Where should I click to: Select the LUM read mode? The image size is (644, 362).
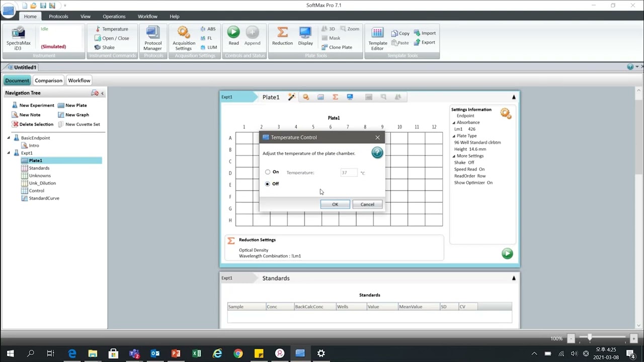pyautogui.click(x=208, y=47)
